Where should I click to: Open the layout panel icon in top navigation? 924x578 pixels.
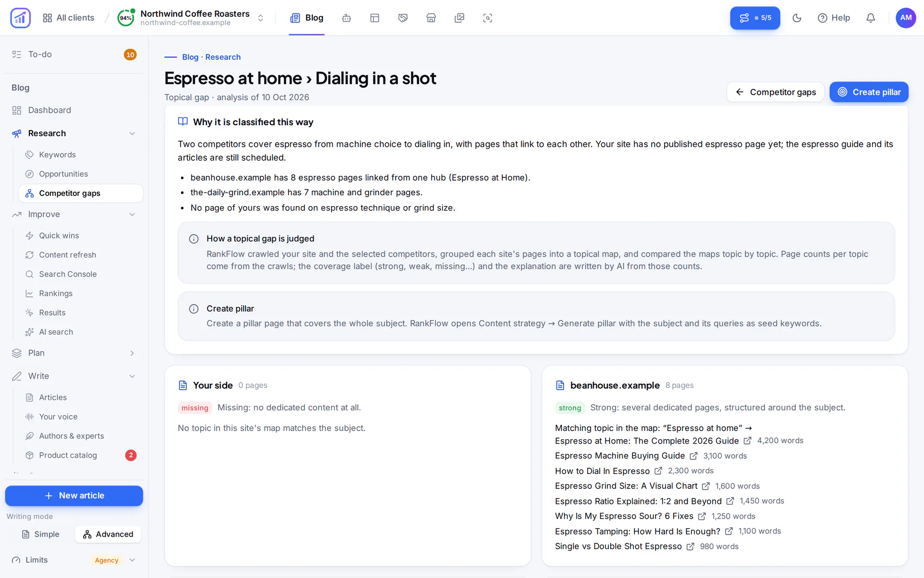[x=375, y=18]
